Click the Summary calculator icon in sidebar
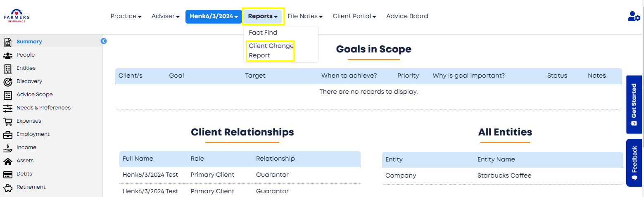644x197 pixels. pos(7,42)
